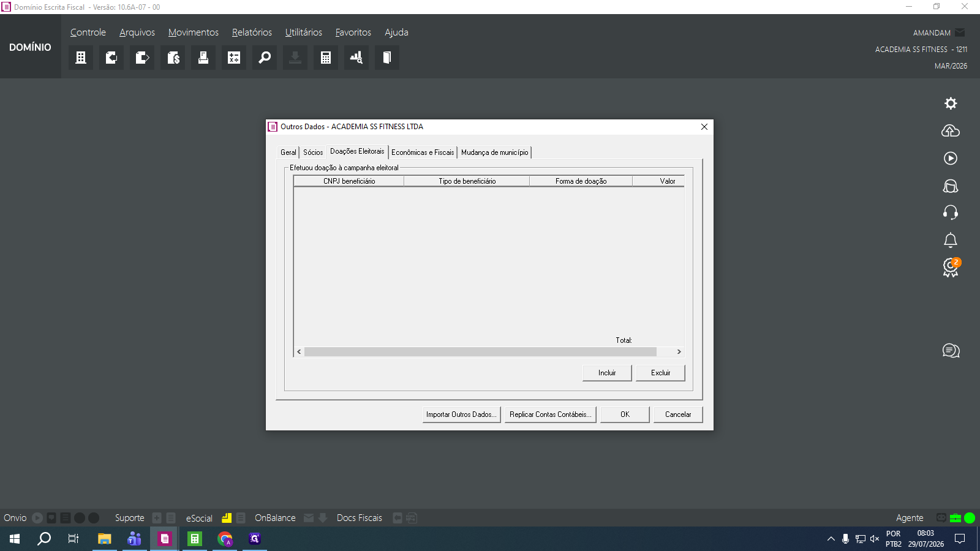Click the company building icon in toolbar
The width and height of the screenshot is (980, 551).
[81, 58]
